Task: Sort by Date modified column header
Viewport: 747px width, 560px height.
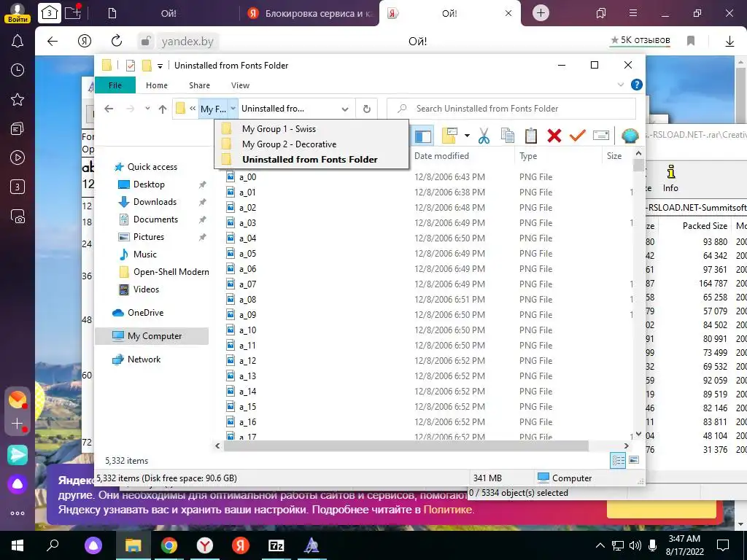Action: coord(441,156)
